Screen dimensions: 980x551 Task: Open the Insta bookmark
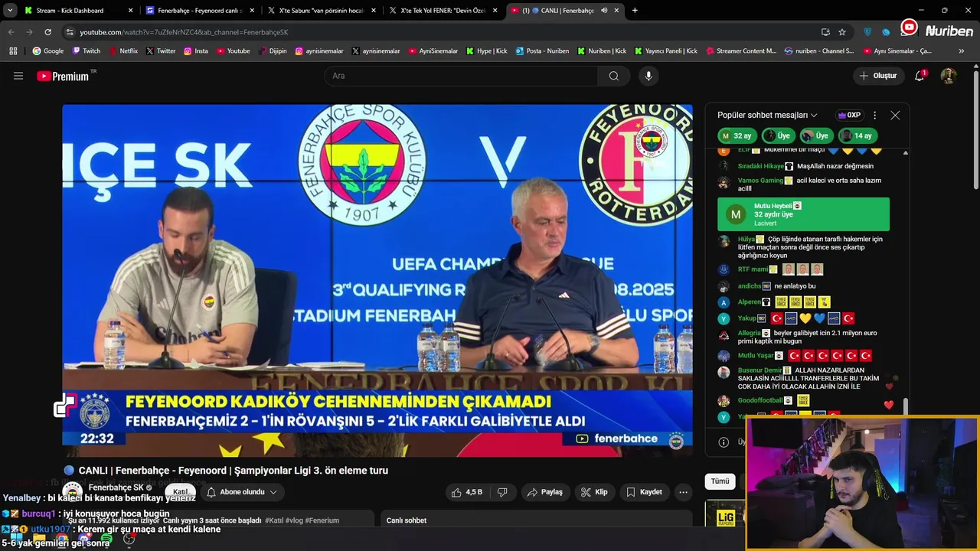pos(196,51)
